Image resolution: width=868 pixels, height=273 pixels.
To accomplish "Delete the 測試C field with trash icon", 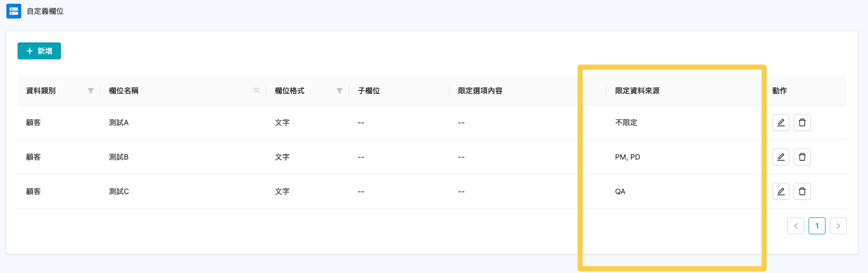I will pos(802,191).
